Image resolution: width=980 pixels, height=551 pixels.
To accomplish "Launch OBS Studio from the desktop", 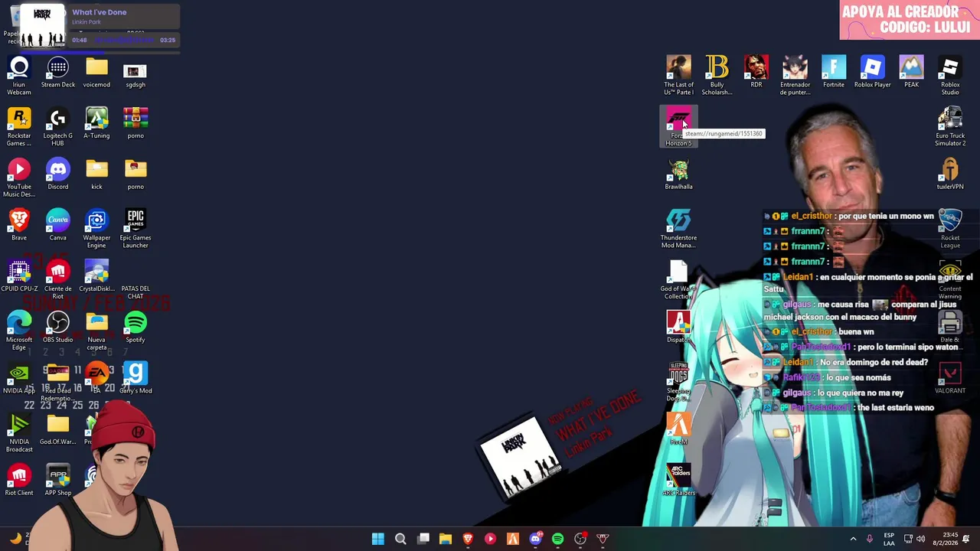I will (58, 327).
